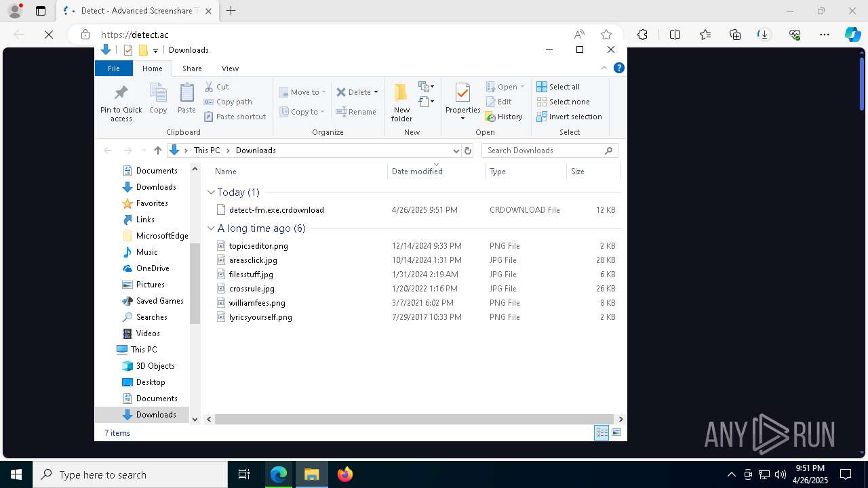The width and height of the screenshot is (868, 488).
Task: Open the Delete dropdown arrow
Action: coord(376,92)
